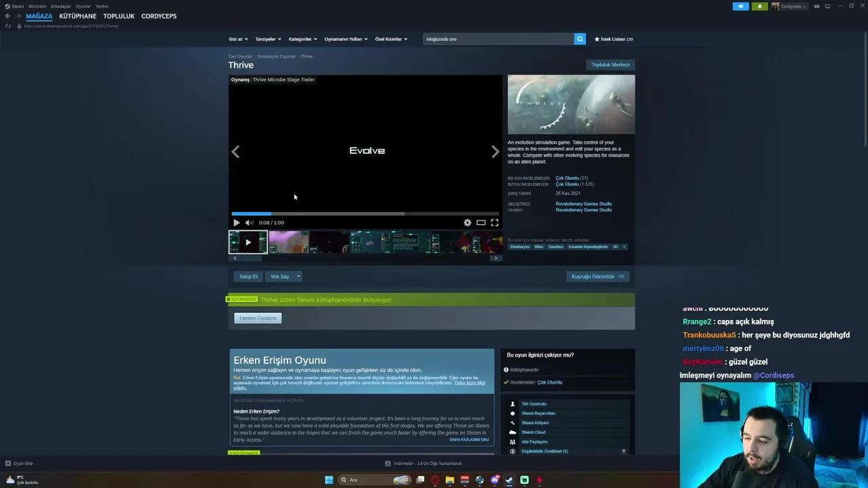868x488 pixels.
Task: Open the İndirmeler downloads status
Action: pyautogui.click(x=424, y=464)
